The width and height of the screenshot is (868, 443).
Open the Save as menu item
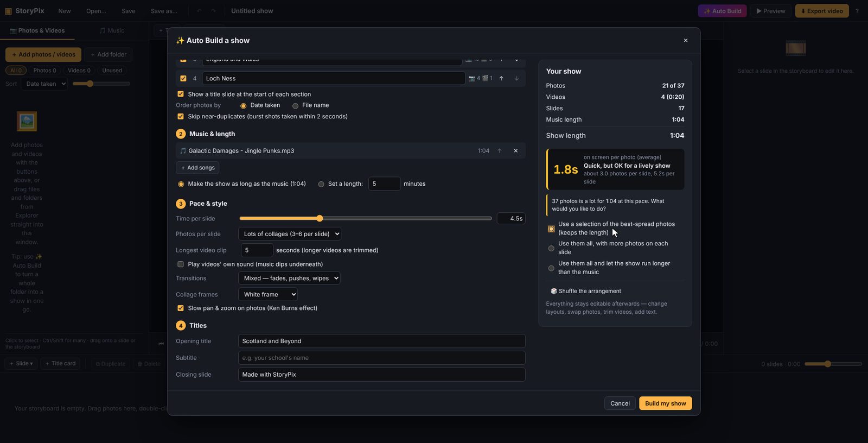click(x=164, y=11)
